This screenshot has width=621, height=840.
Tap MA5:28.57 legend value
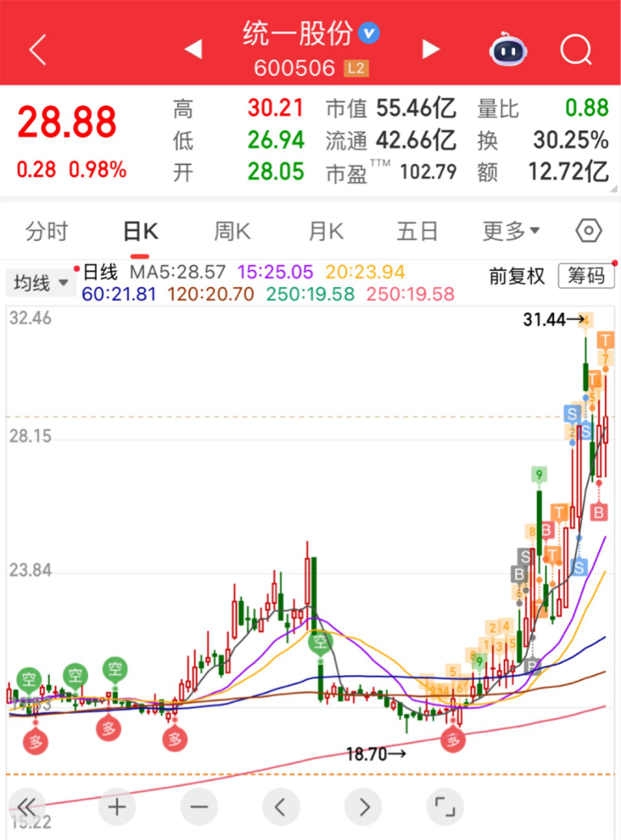(177, 272)
